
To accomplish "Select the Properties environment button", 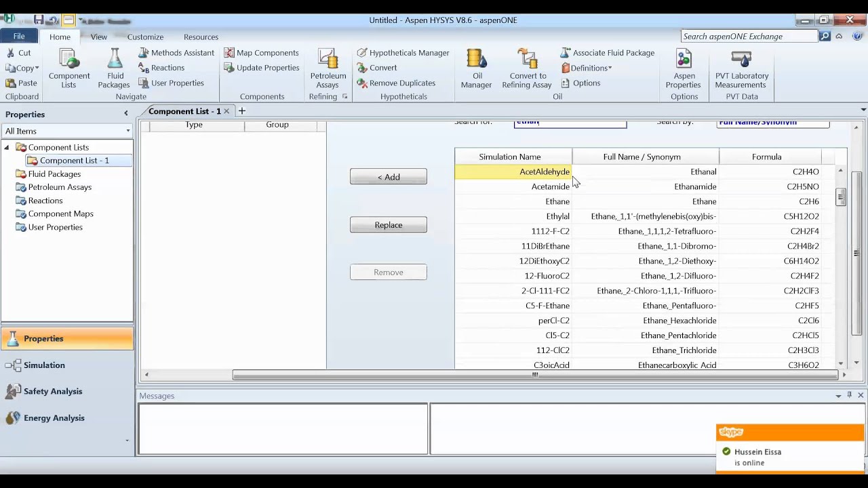I will pos(67,338).
